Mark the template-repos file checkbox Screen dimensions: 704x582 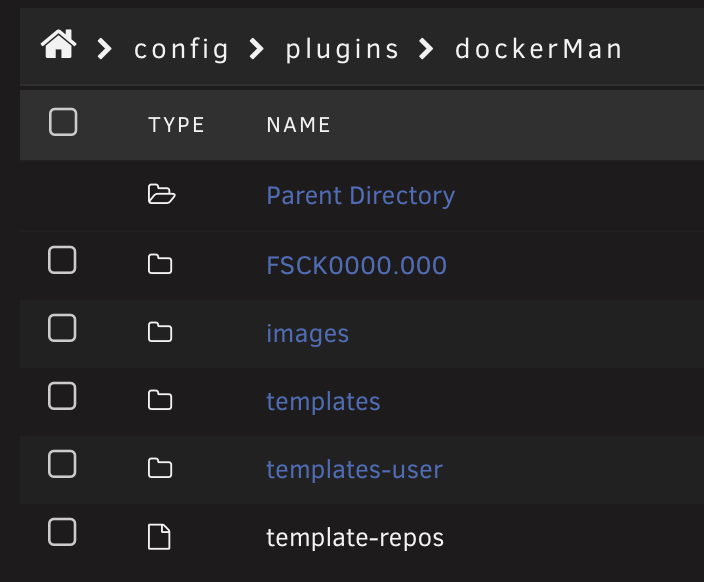[x=62, y=532]
